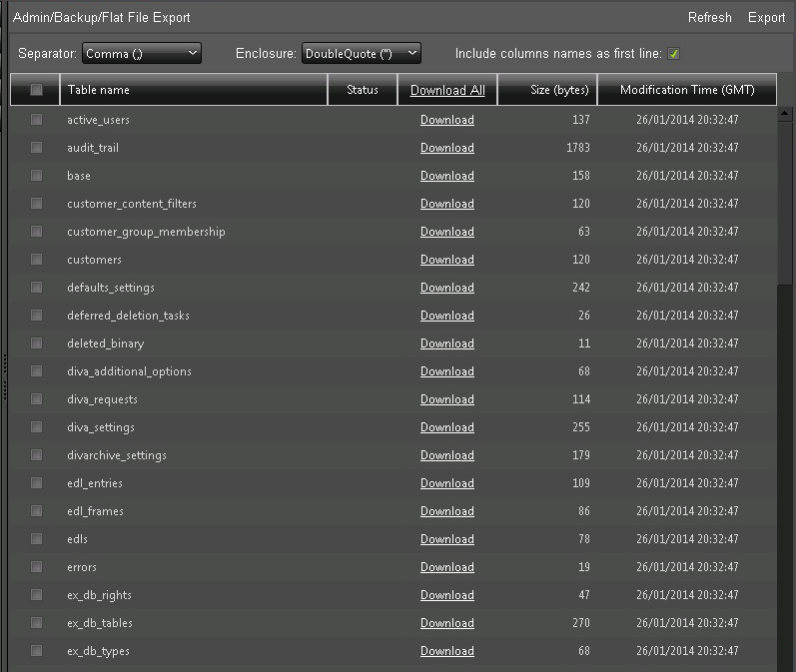Sort by Size (bytes) column header
Image resolution: width=796 pixels, height=672 pixels.
[547, 89]
